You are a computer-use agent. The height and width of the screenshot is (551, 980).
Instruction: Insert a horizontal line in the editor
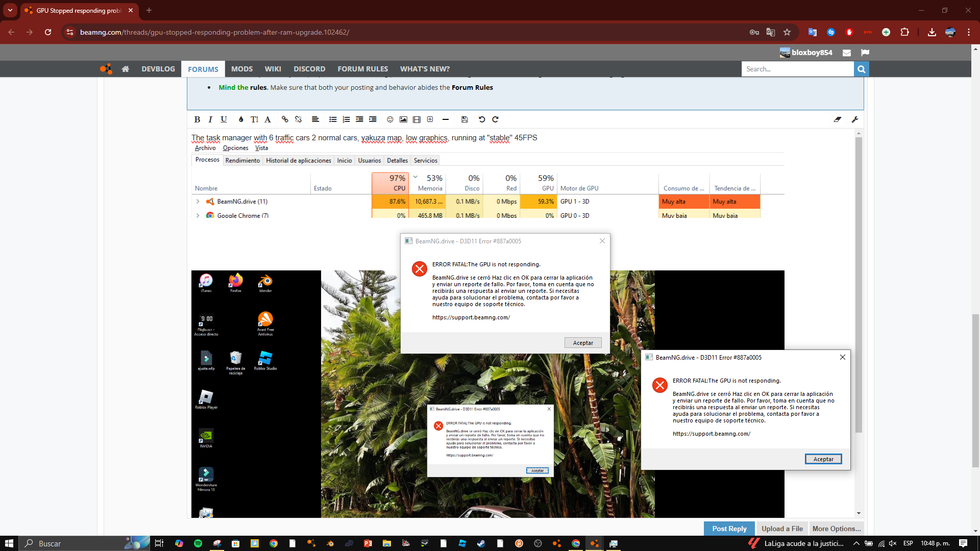[446, 119]
